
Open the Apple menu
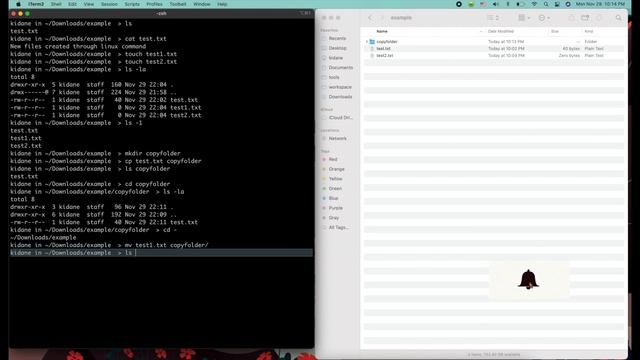(x=18, y=4)
